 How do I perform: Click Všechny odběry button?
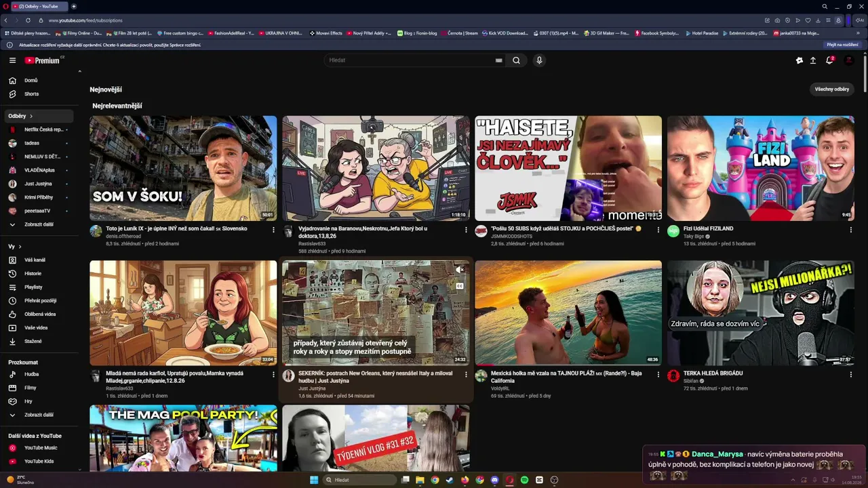(x=832, y=89)
